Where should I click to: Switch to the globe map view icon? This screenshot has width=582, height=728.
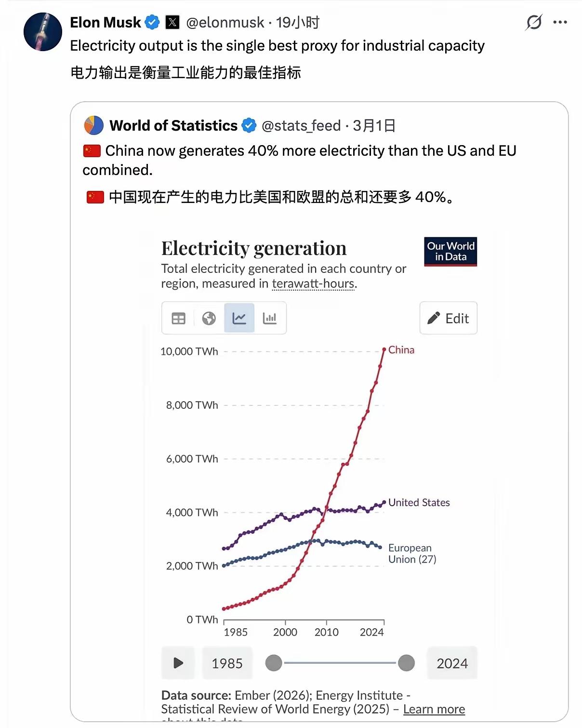pos(209,318)
